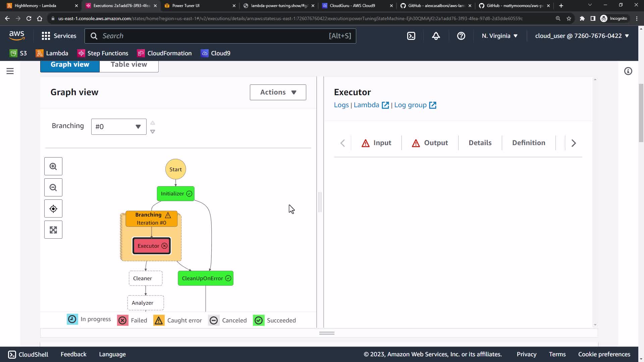The image size is (644, 362).
Task: Center the graph with target icon
Action: click(53, 209)
